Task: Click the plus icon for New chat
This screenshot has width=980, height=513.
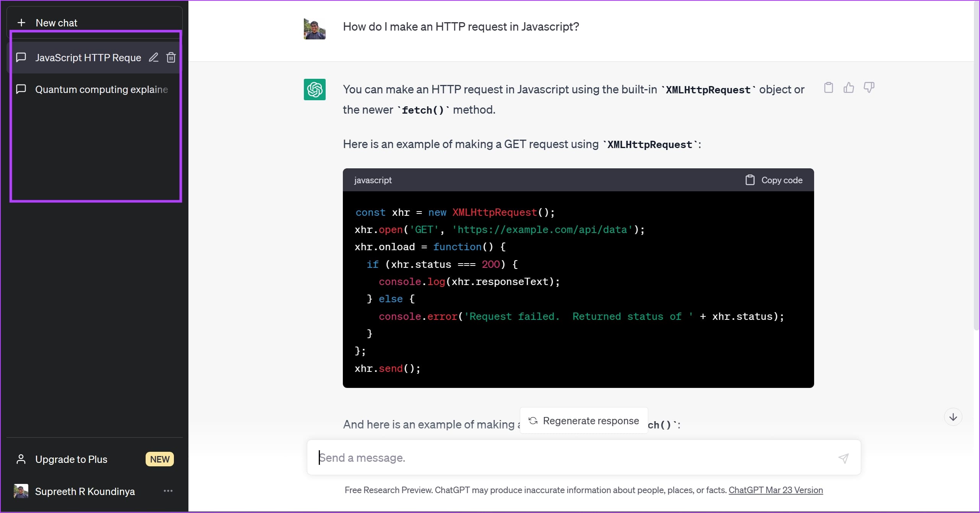Action: [x=21, y=23]
